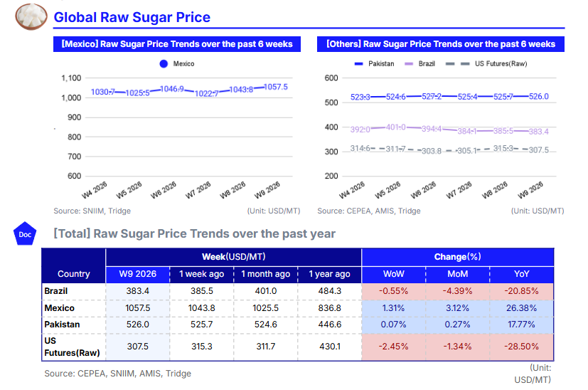
Task: Select the Pakistan 526.0 data point on chart
Action: click(x=538, y=97)
